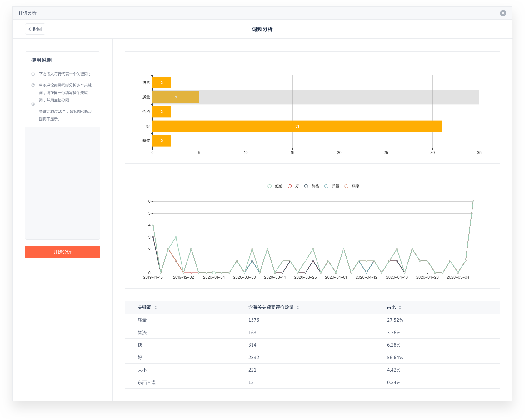Click the 返回 back button

pyautogui.click(x=35, y=29)
